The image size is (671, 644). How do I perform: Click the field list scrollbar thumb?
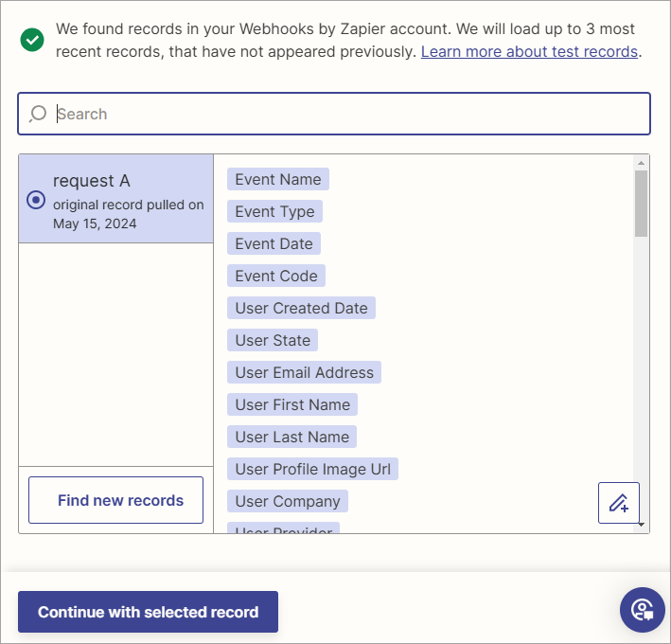pos(641,204)
